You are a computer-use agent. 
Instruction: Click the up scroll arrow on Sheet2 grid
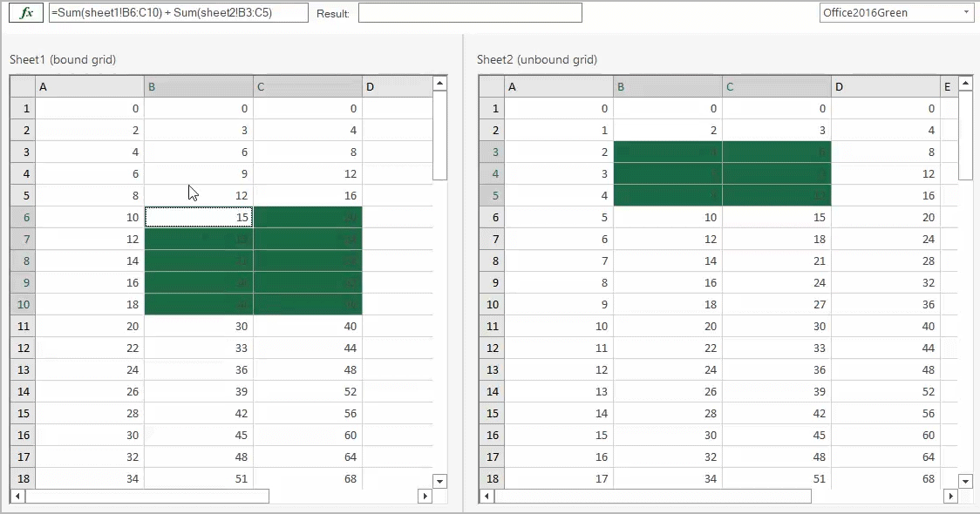pyautogui.click(x=967, y=83)
